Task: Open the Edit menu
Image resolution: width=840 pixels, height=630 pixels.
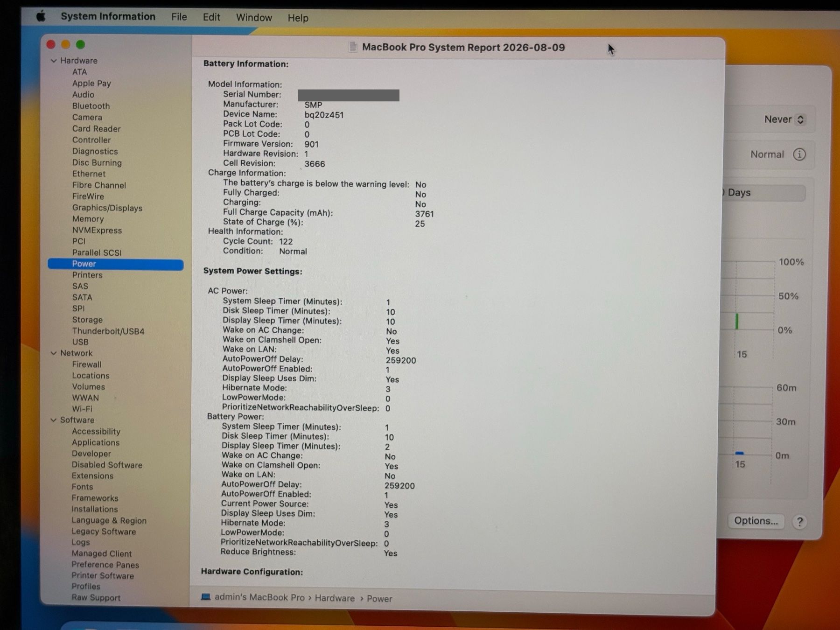Action: [x=211, y=17]
